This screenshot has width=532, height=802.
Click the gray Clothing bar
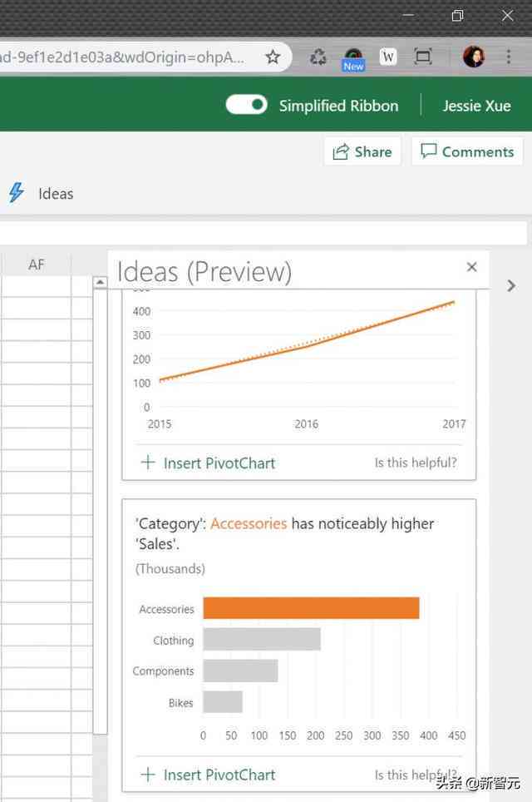tap(262, 639)
